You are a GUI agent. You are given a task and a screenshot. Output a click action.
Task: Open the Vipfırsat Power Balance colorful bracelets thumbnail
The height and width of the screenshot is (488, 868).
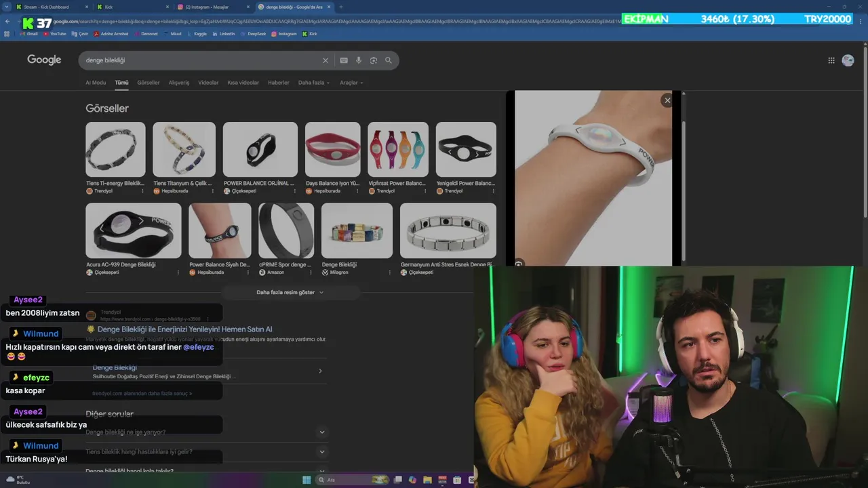[x=398, y=149]
